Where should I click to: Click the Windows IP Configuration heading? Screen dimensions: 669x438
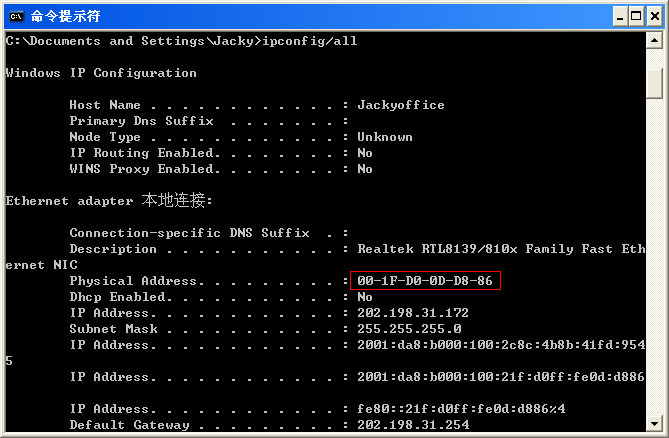(101, 73)
